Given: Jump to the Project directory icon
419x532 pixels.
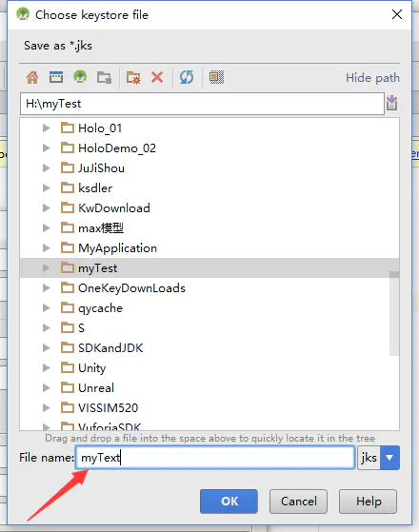Looking at the screenshot, I should pyautogui.click(x=80, y=77).
